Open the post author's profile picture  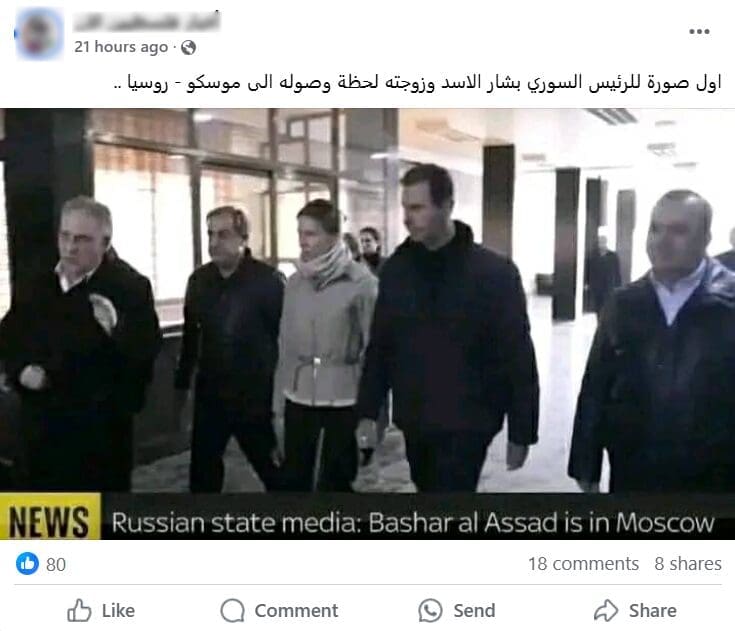tap(39, 34)
